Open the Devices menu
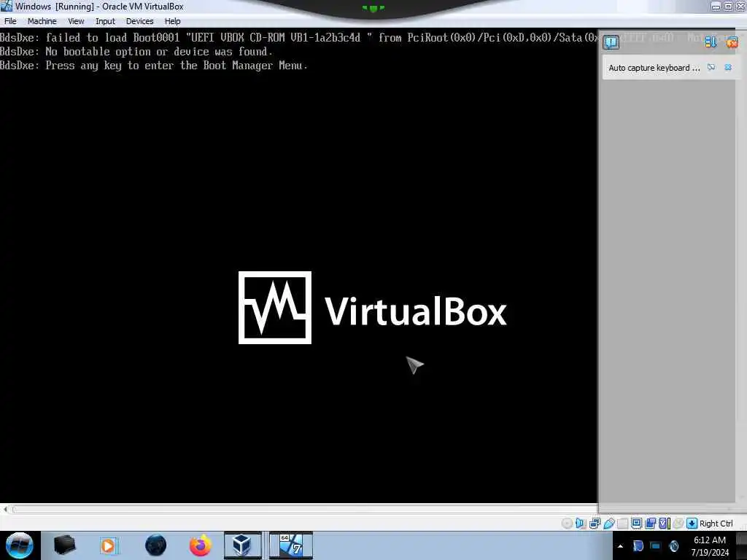 tap(139, 21)
